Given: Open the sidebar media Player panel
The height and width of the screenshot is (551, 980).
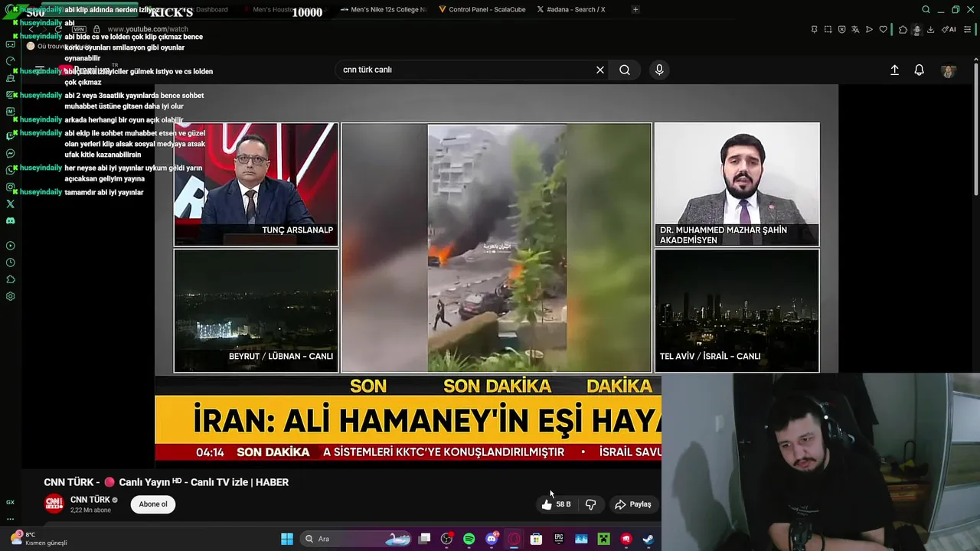Looking at the screenshot, I should [11, 246].
